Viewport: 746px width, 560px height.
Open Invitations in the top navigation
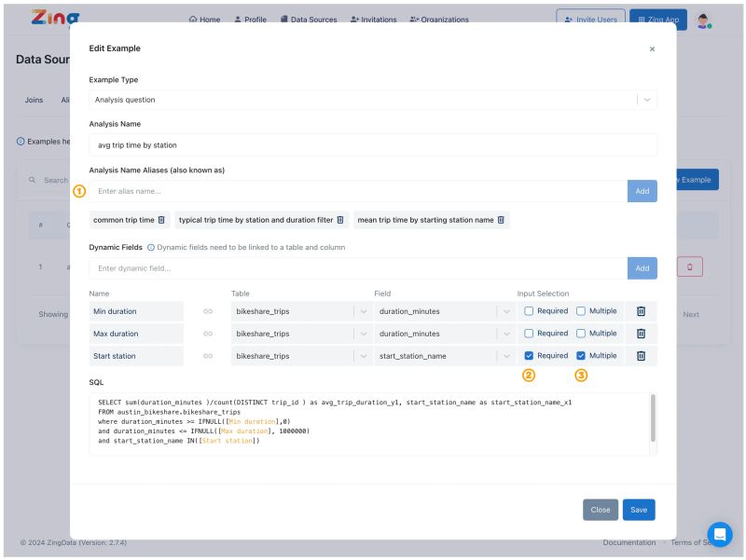[374, 20]
